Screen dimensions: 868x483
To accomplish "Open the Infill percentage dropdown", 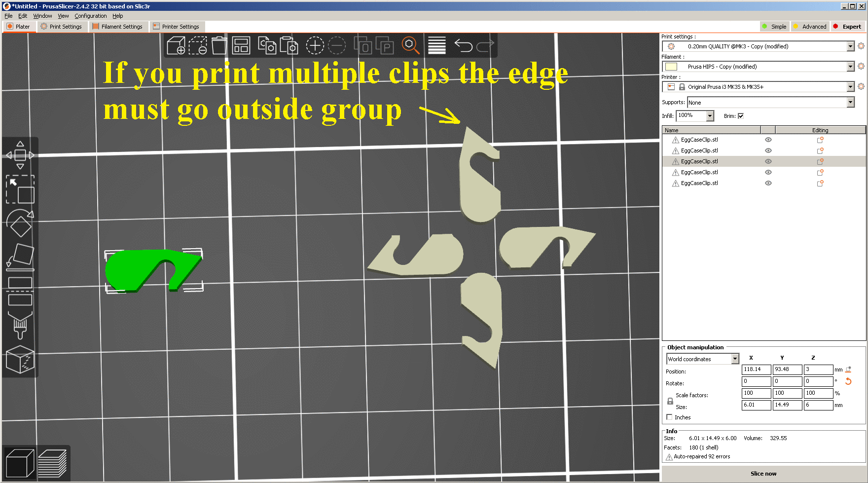I will click(710, 116).
